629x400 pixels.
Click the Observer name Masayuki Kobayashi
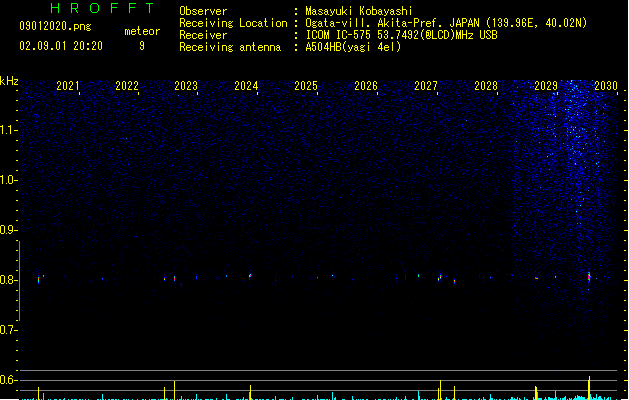[359, 11]
